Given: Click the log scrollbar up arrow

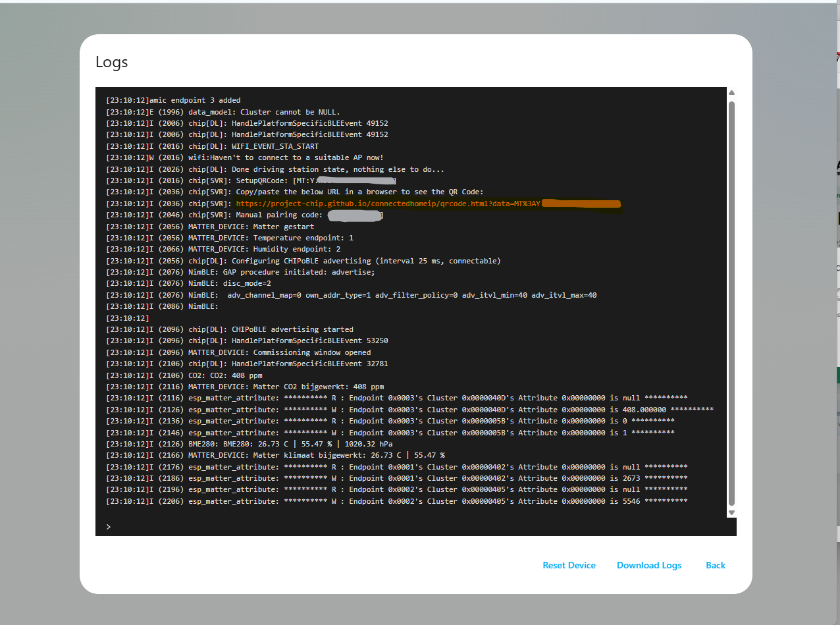Looking at the screenshot, I should 731,93.
